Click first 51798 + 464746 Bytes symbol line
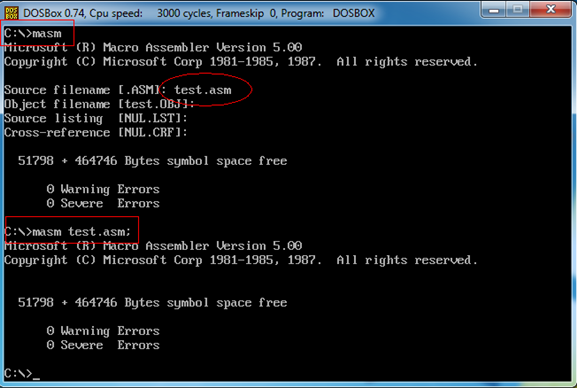The image size is (577, 388). 152,161
